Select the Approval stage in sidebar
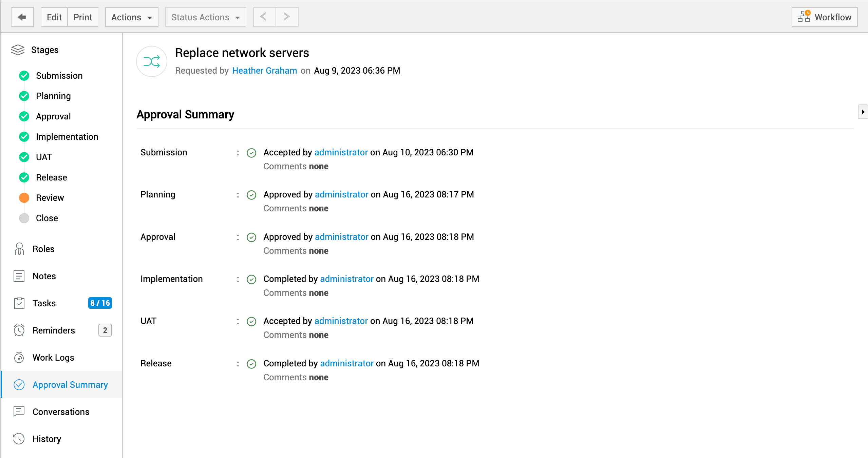The image size is (868, 458). [x=53, y=116]
